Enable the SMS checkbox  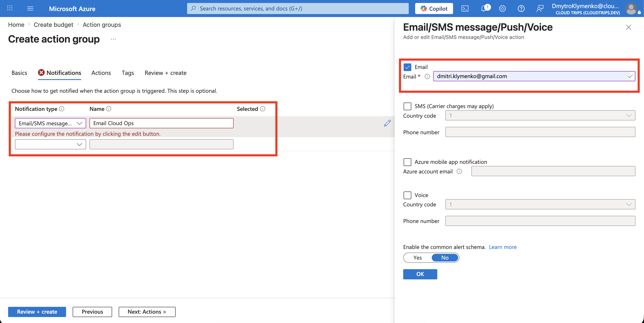(x=407, y=106)
